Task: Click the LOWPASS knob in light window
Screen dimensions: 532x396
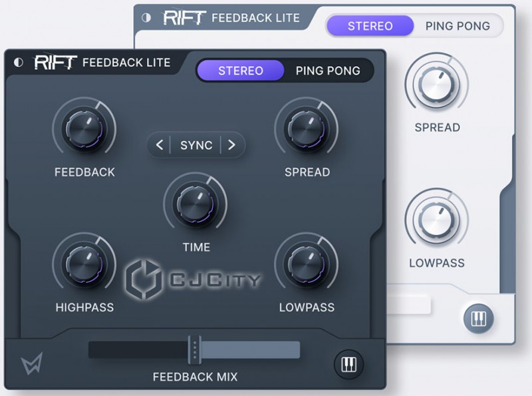Action: 437,220
